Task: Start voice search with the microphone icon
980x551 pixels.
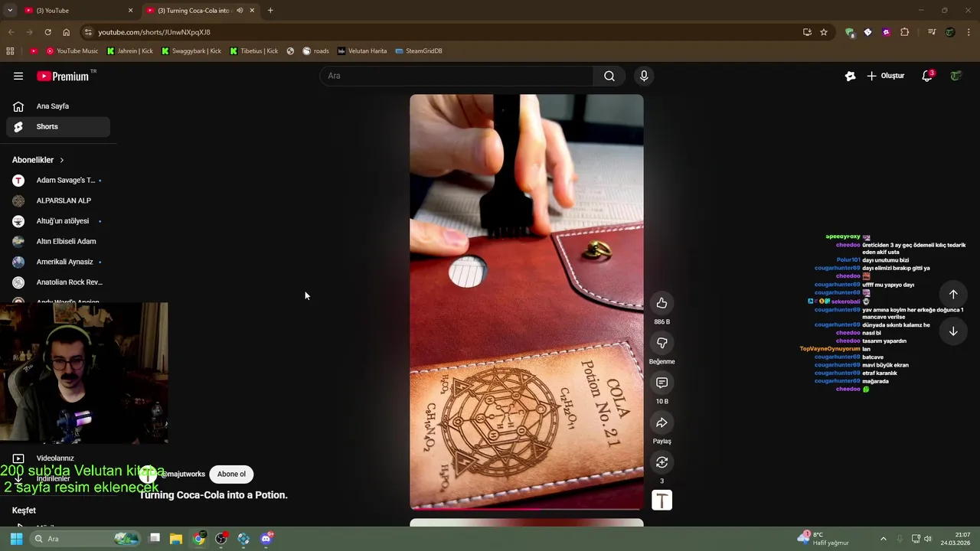Action: (x=644, y=76)
